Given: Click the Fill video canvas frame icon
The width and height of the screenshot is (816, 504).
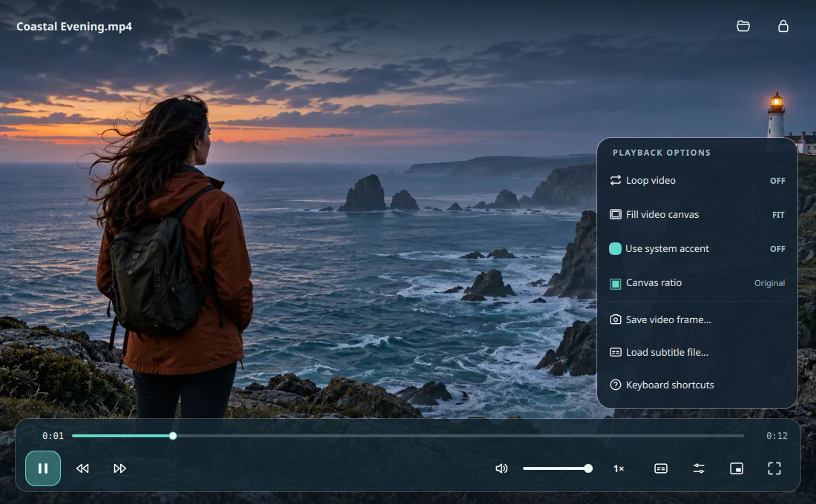Looking at the screenshot, I should pos(615,214).
